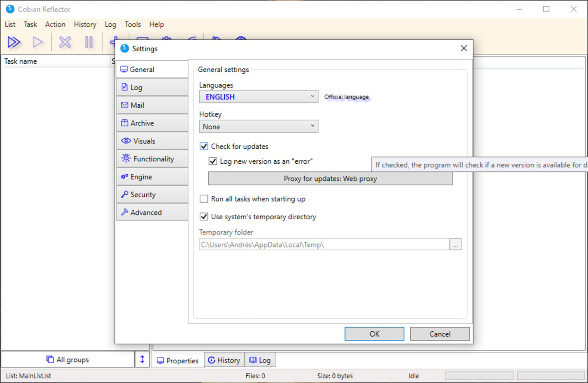This screenshot has height=383, width=588.
Task: Switch to the Log bottom tab
Action: click(x=260, y=360)
